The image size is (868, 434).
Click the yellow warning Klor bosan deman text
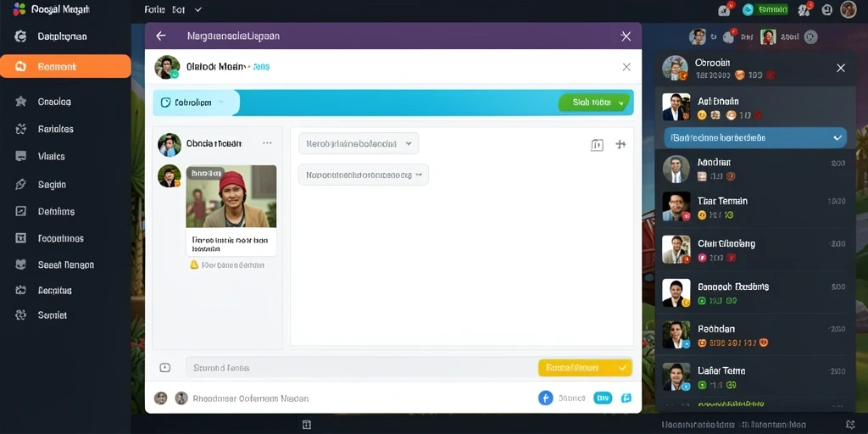(x=227, y=265)
